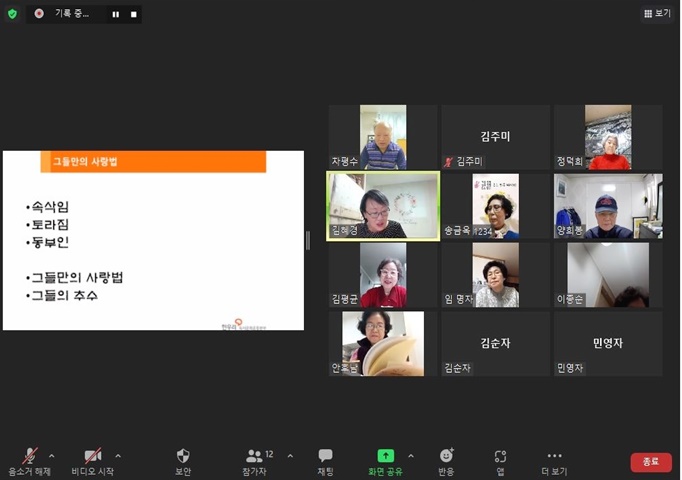This screenshot has height=480, width=682.
Task: Open the 보안 security menu
Action: pos(183,461)
